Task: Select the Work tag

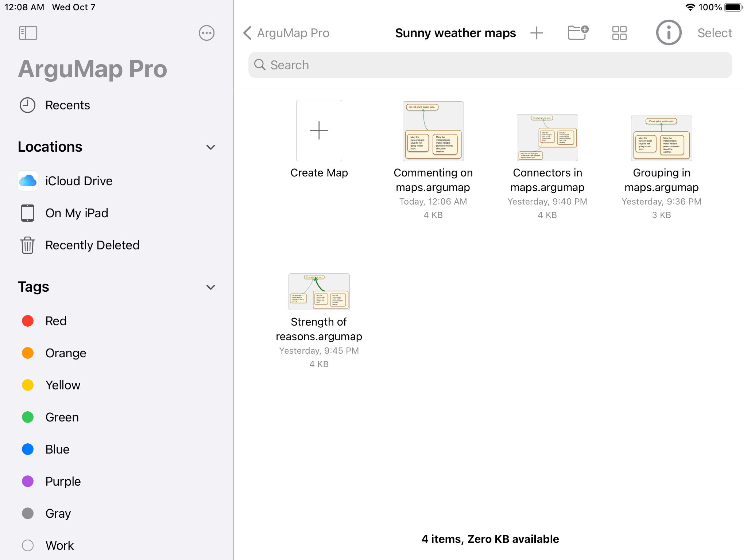Action: (59, 545)
